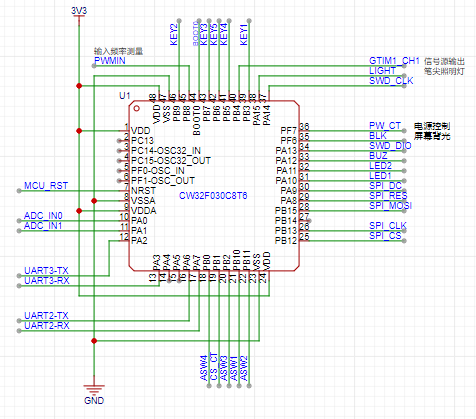Image resolution: width=476 pixels, height=419 pixels.
Task: Select the 信号源输出 annotation text
Action: point(444,61)
